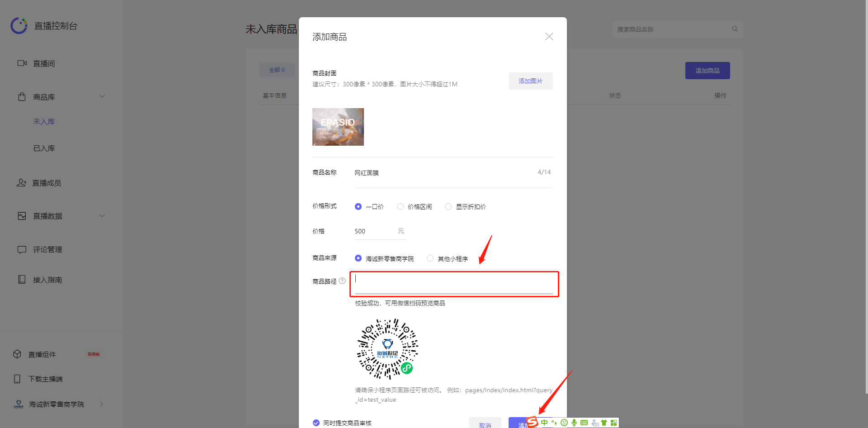The width and height of the screenshot is (868, 428).
Task: Click the people icon beside 直播成员
Action: point(22,183)
